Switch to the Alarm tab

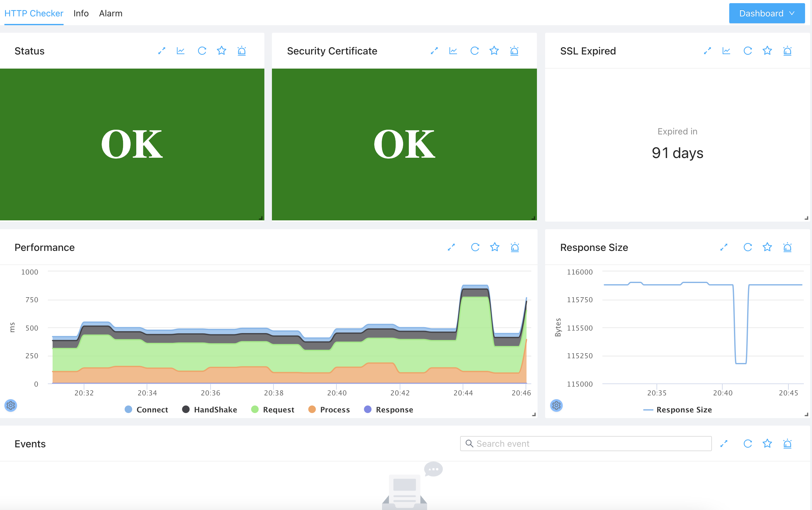[x=110, y=14]
